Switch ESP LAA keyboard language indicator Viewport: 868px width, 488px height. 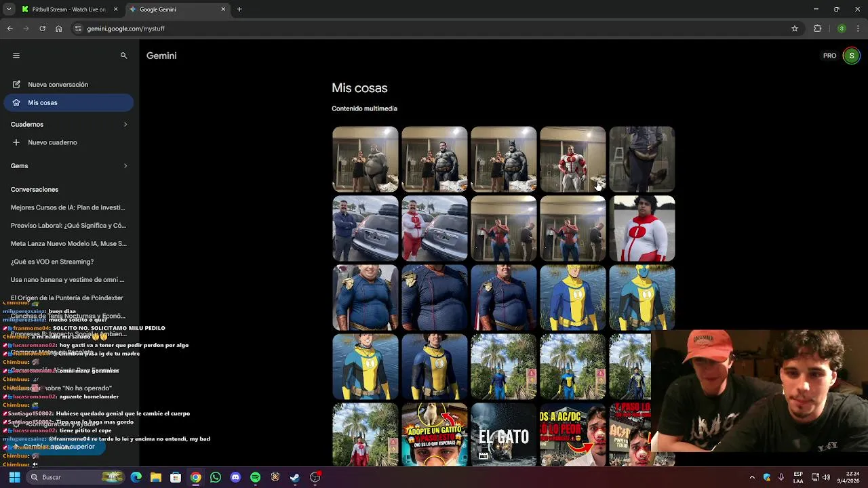point(798,477)
